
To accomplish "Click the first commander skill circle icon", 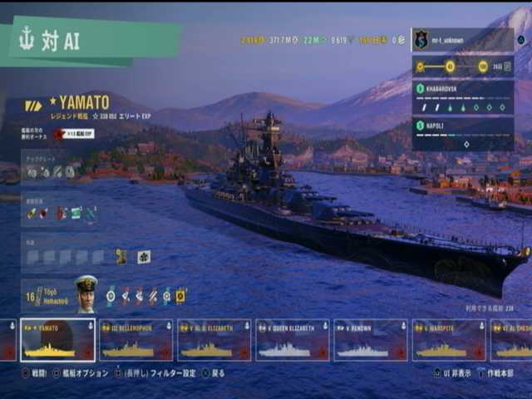I will [x=111, y=296].
